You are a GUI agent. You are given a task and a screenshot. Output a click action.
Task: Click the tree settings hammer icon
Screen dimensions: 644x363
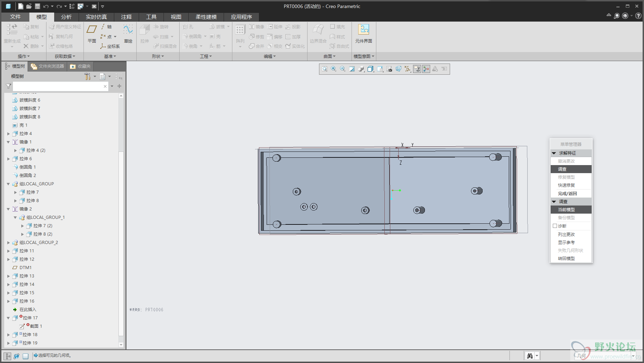tap(87, 76)
